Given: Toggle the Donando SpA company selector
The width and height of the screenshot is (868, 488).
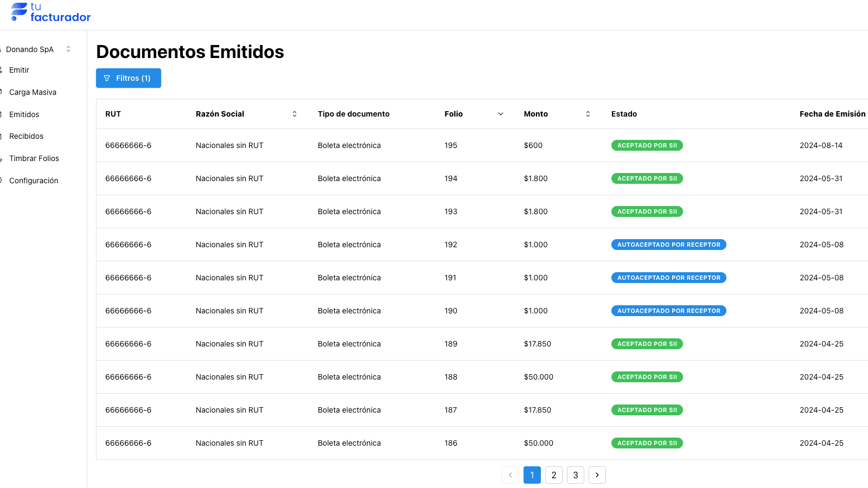Looking at the screenshot, I should [x=30, y=49].
